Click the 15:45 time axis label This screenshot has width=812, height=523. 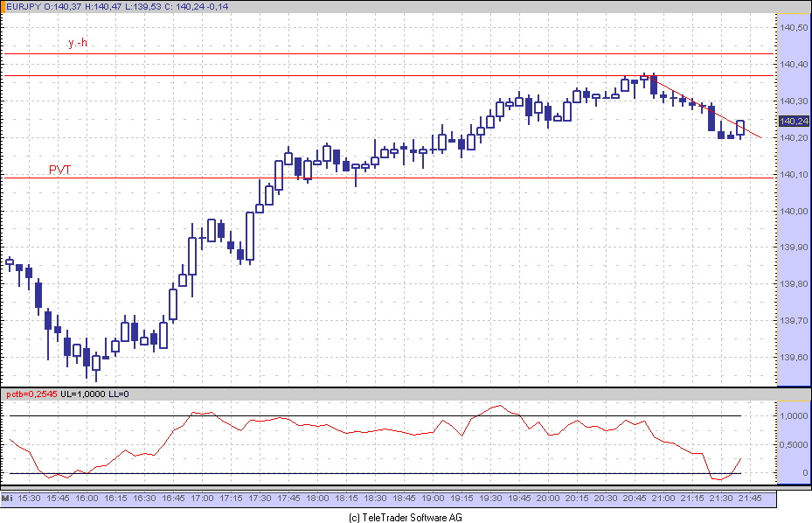click(58, 499)
